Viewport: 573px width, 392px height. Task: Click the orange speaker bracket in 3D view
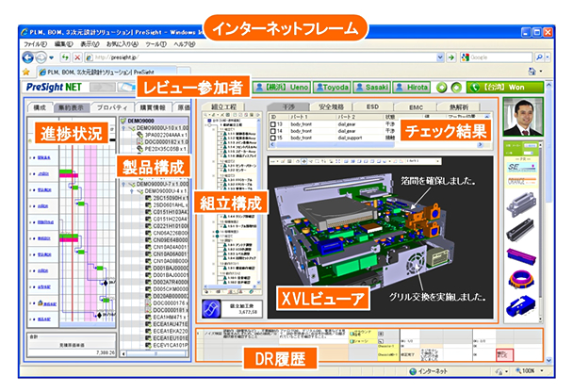pyautogui.click(x=424, y=220)
